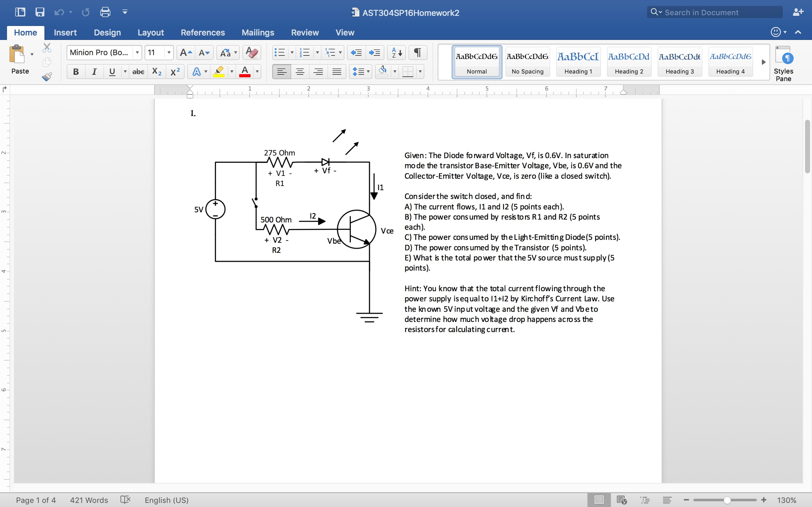Click the Clear Formatting eraser icon
This screenshot has width=812, height=507.
pyautogui.click(x=251, y=53)
